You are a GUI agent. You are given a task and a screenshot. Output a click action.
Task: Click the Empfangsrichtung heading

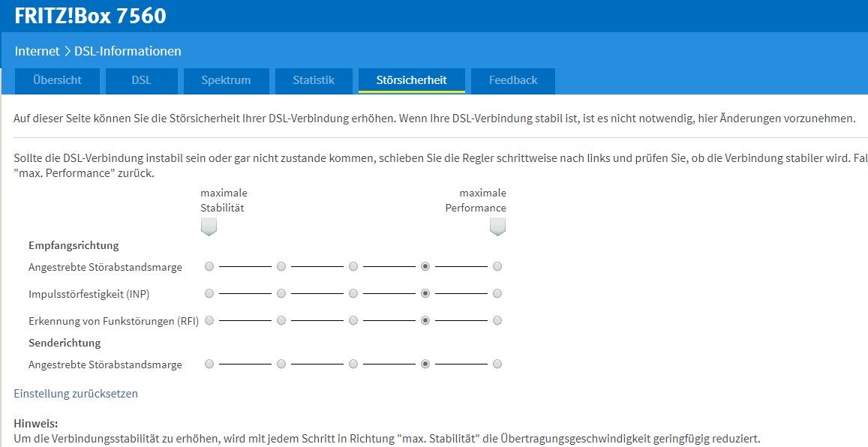74,245
